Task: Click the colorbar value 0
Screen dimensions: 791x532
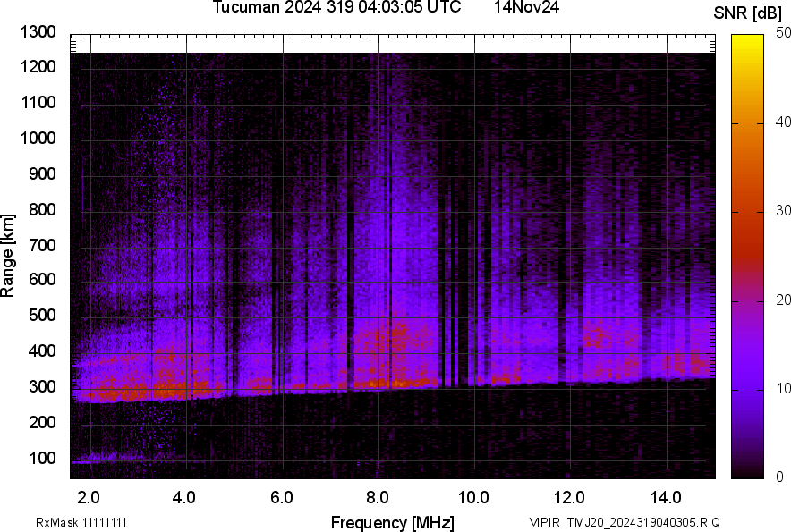Action: pyautogui.click(x=780, y=477)
